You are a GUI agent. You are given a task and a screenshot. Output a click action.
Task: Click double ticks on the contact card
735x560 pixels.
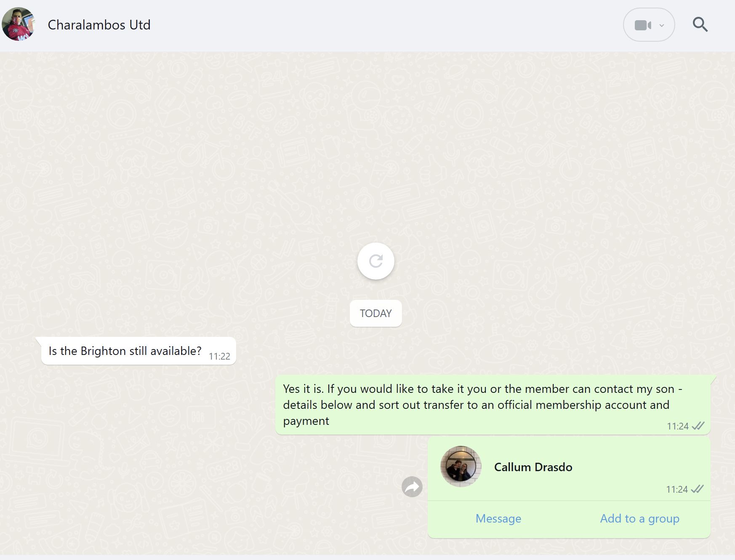(698, 489)
